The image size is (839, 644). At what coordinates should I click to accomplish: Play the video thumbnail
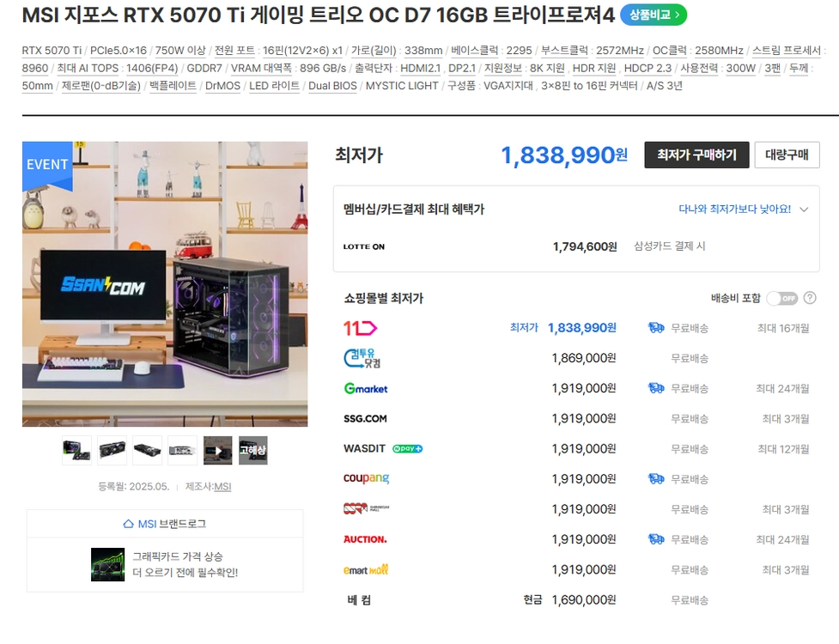[218, 451]
